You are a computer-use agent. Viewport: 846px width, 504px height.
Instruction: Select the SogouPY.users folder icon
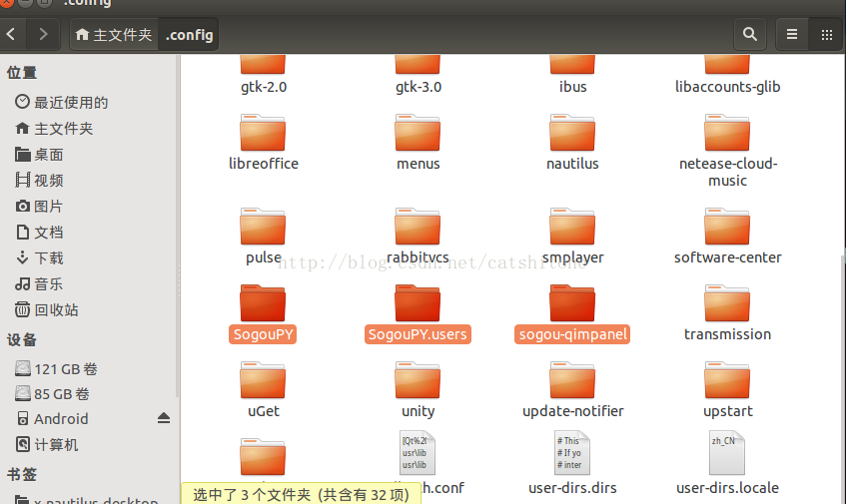(x=418, y=303)
